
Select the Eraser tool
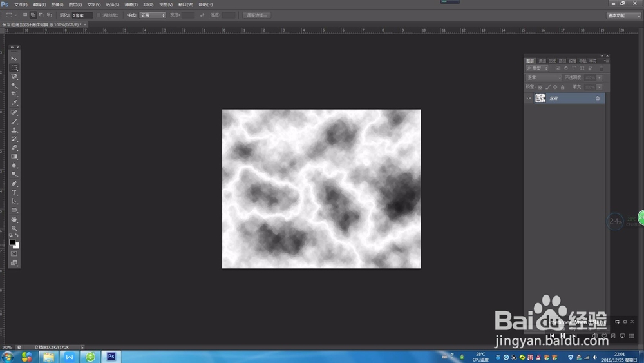click(x=14, y=148)
